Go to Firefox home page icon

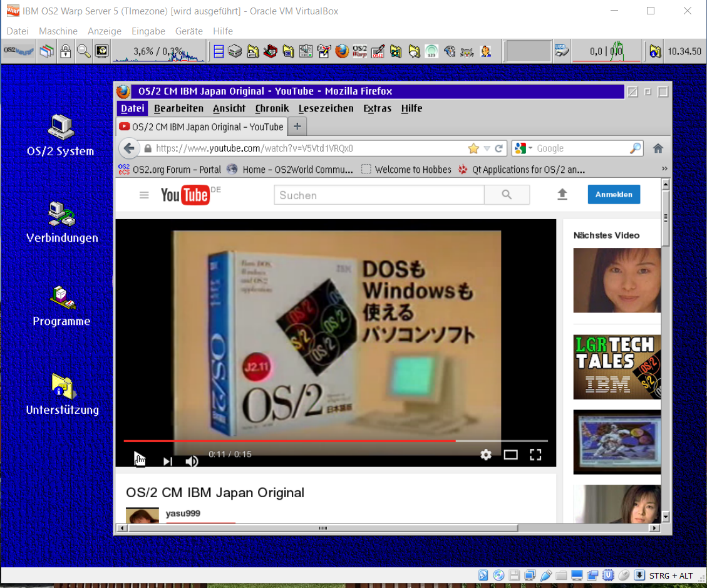pyautogui.click(x=658, y=148)
